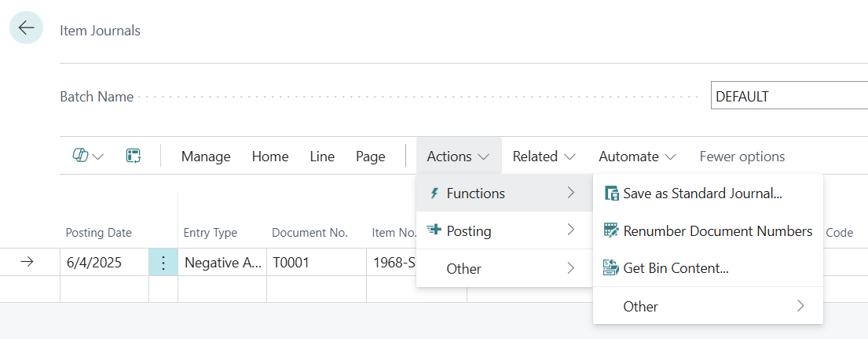
Task: Click the Batch Name input field
Action: pos(786,97)
